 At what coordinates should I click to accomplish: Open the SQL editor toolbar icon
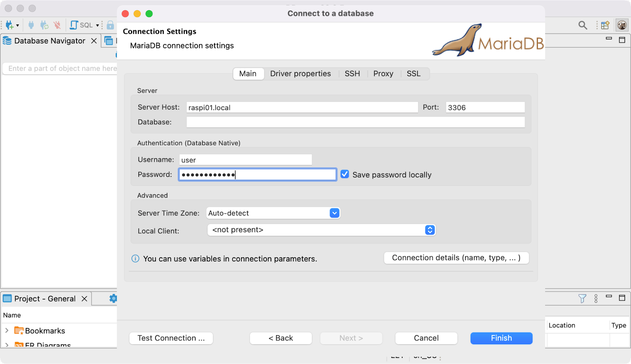coord(74,25)
